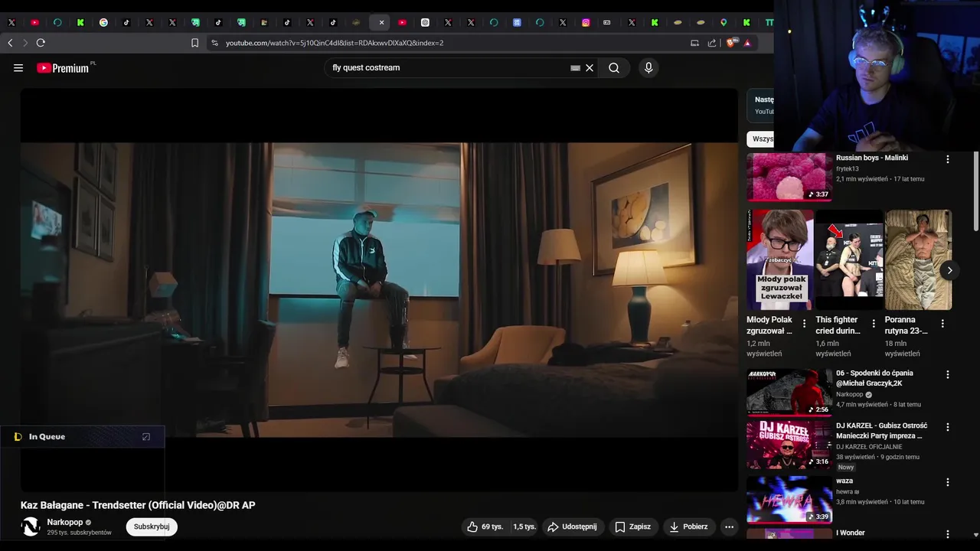Open options for This fighter cried short
The image size is (980, 551).
click(874, 324)
